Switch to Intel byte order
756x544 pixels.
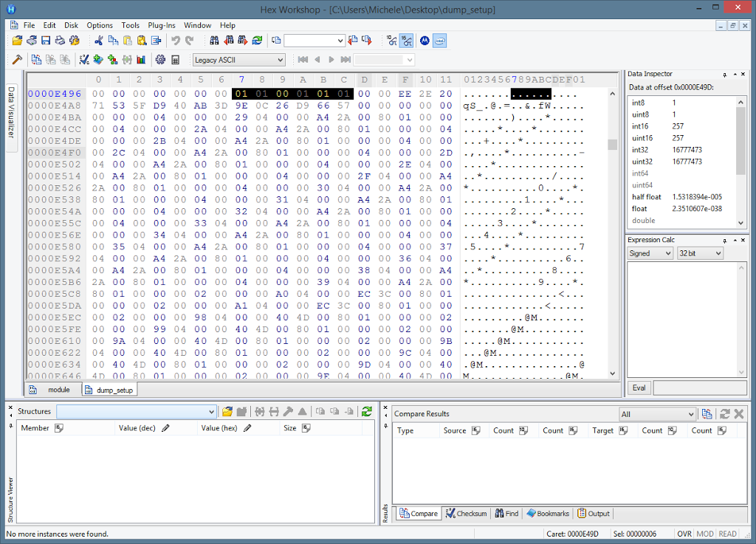click(x=440, y=41)
